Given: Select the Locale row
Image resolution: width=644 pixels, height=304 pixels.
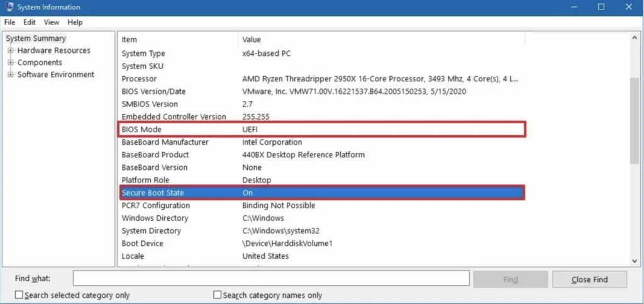Looking at the screenshot, I should coord(323,256).
